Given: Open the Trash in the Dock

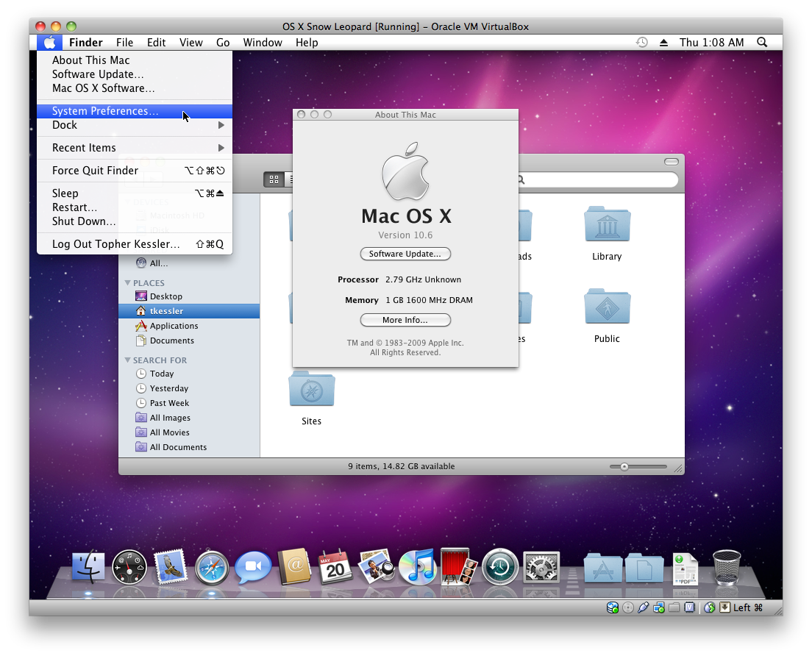Looking at the screenshot, I should [727, 567].
